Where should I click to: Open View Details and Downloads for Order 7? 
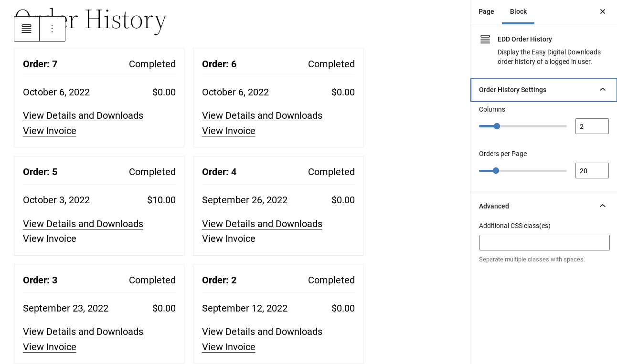tap(83, 116)
